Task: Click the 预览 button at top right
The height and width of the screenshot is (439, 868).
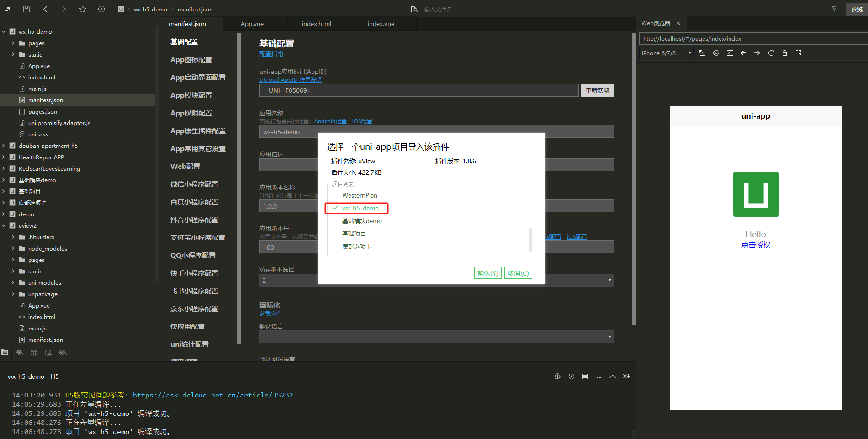Action: pos(857,9)
